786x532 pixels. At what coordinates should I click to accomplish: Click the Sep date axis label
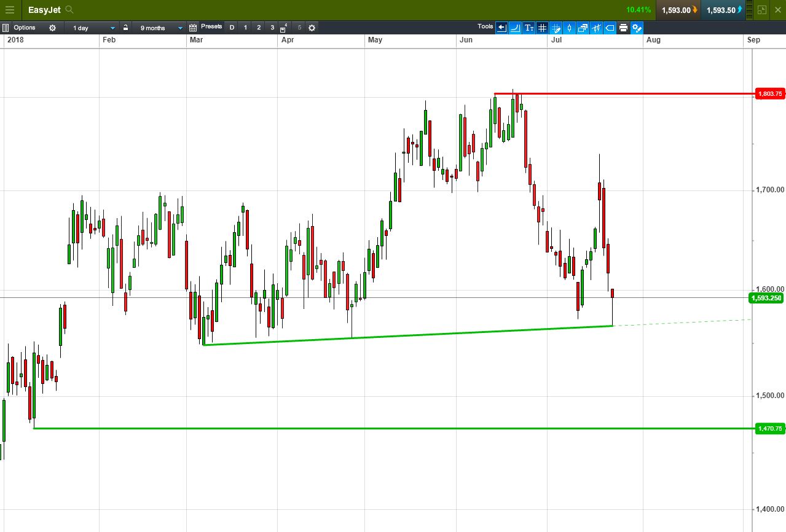coord(753,40)
